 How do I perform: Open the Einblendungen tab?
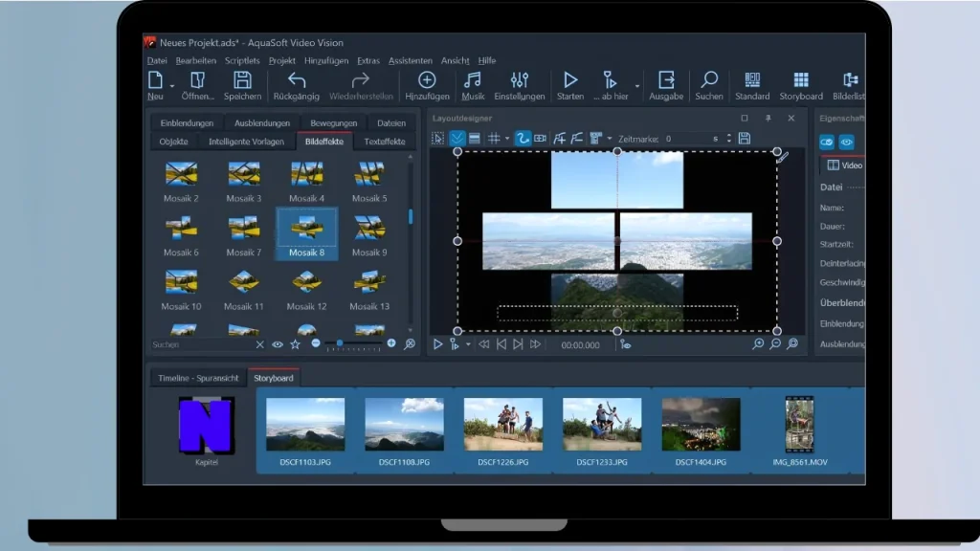coord(187,123)
